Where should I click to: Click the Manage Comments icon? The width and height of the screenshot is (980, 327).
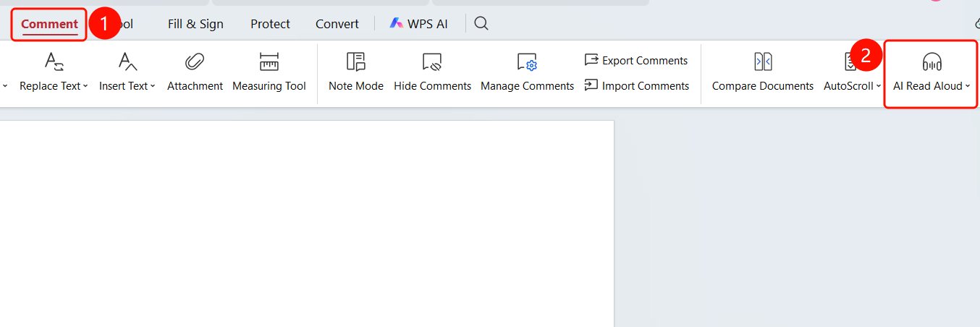tap(527, 61)
